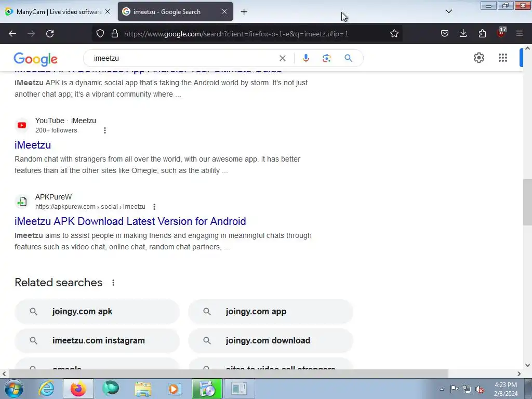The width and height of the screenshot is (532, 399).
Task: Click the horizontal scrollbar thumb
Action: click(x=228, y=374)
